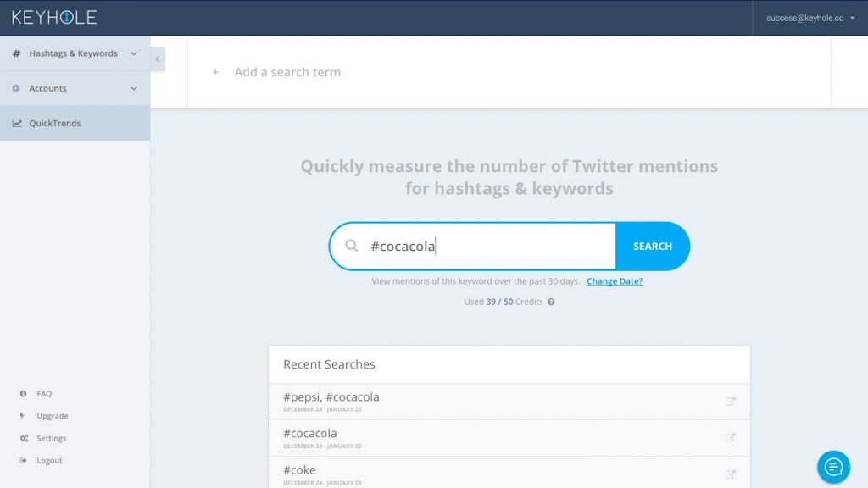Log out via Logout link

click(49, 460)
